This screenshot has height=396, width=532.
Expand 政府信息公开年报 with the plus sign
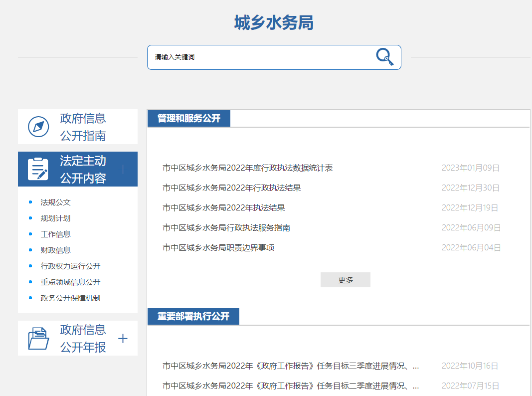click(x=123, y=338)
